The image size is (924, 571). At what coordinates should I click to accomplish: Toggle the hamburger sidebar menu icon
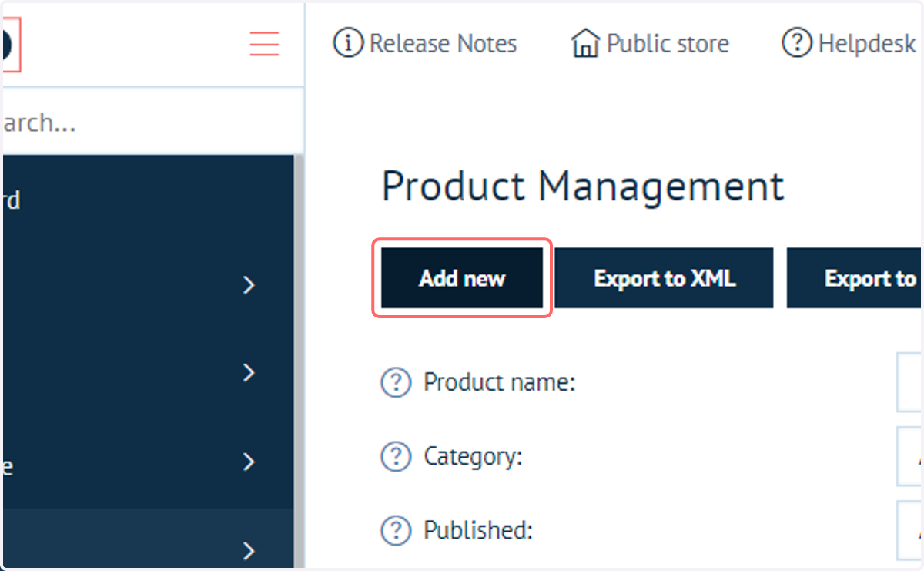264,44
